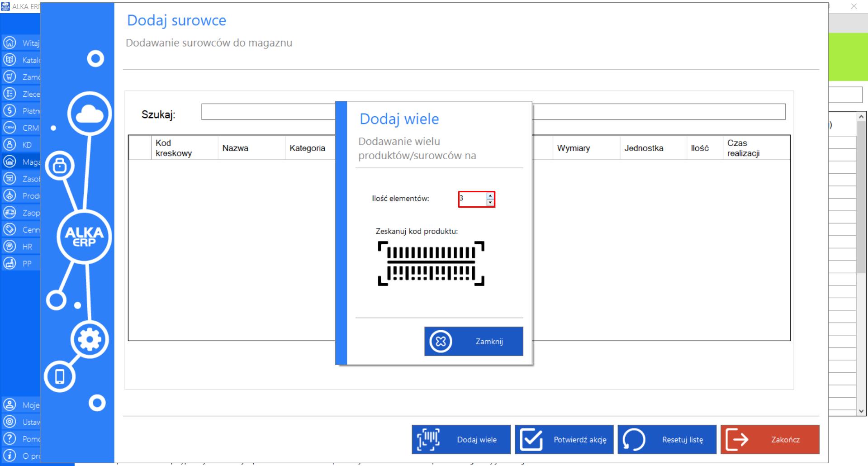Increase Ilość elementów with the up arrow
The width and height of the screenshot is (868, 466).
pyautogui.click(x=490, y=196)
